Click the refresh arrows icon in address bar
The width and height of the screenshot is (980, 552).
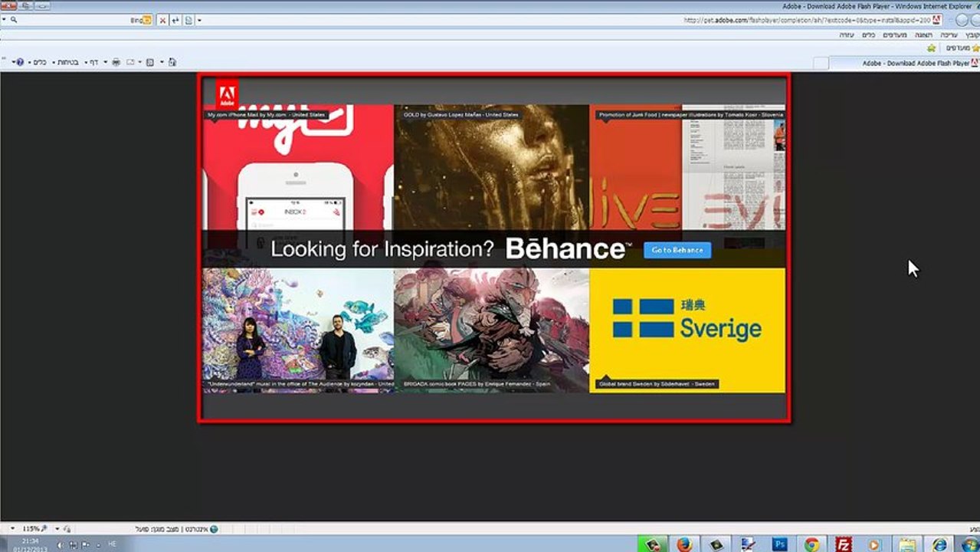click(175, 20)
